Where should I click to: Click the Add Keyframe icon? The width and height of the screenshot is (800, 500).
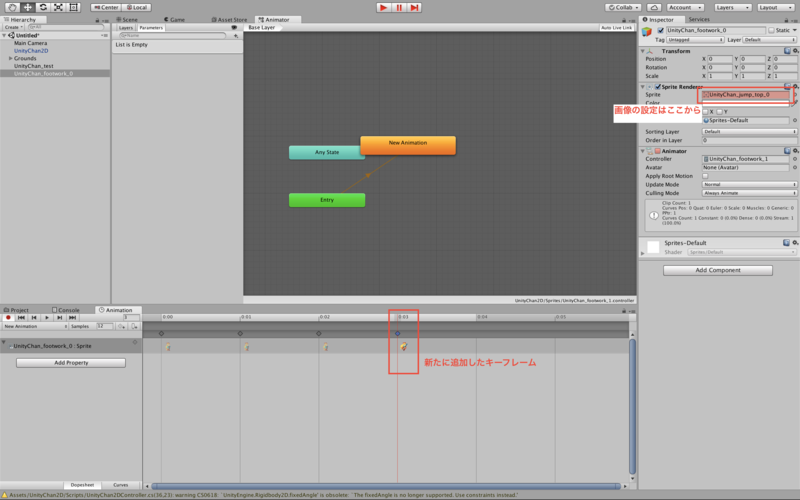click(x=121, y=326)
